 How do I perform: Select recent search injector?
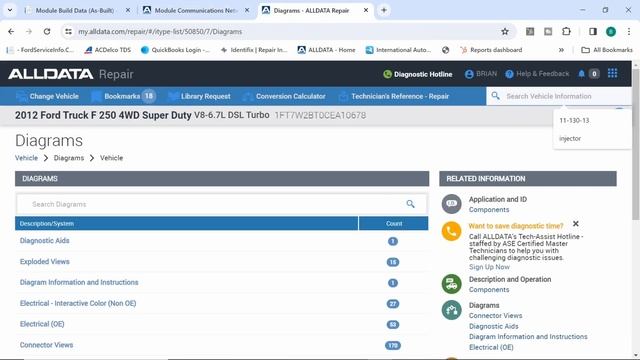[570, 138]
